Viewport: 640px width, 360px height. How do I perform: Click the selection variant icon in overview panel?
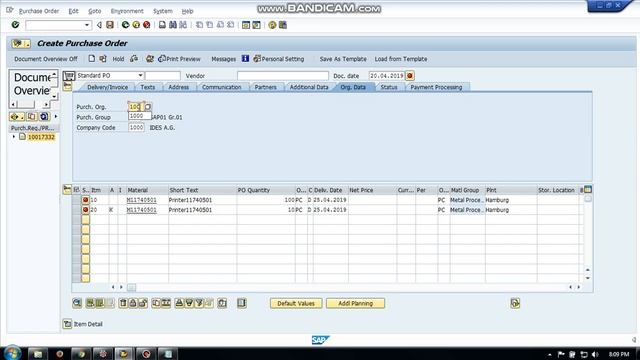[17, 117]
